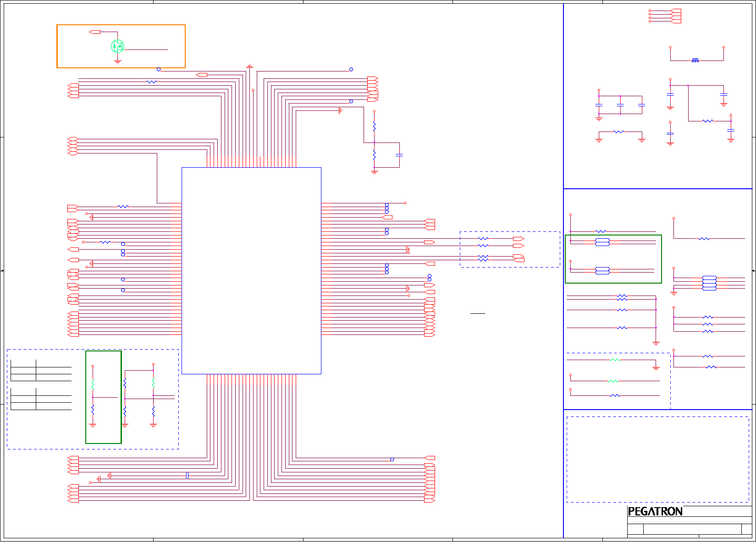Select the resistor on the topmost left bus line
The width and height of the screenshot is (756, 542).
coord(151,82)
